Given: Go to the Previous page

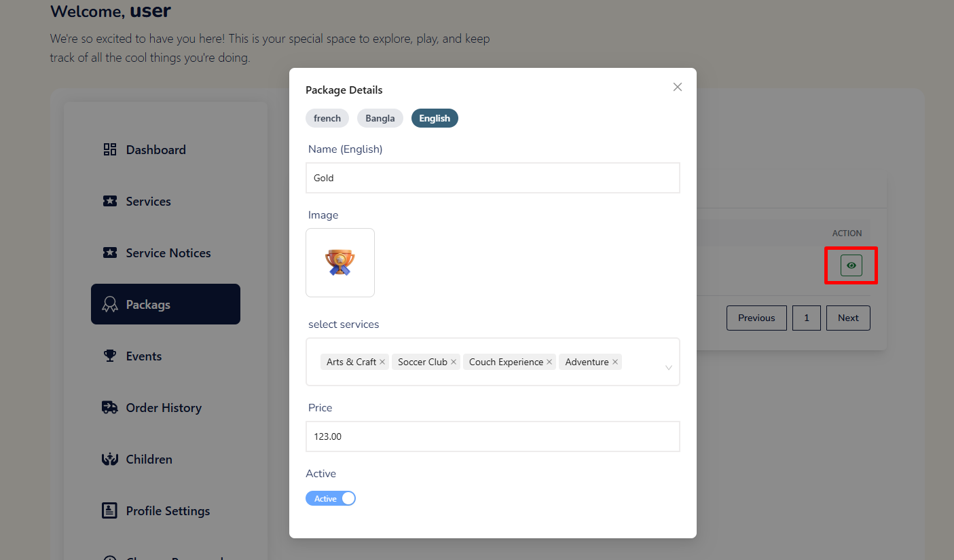Looking at the screenshot, I should pos(756,318).
